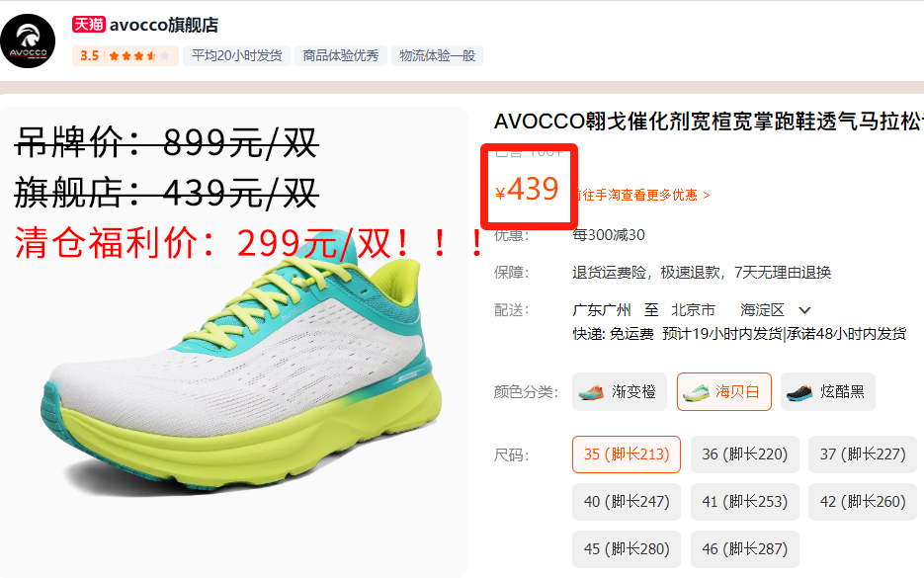This screenshot has height=578, width=924.
Task: Click the AVOCCO round store logo
Action: tap(28, 41)
